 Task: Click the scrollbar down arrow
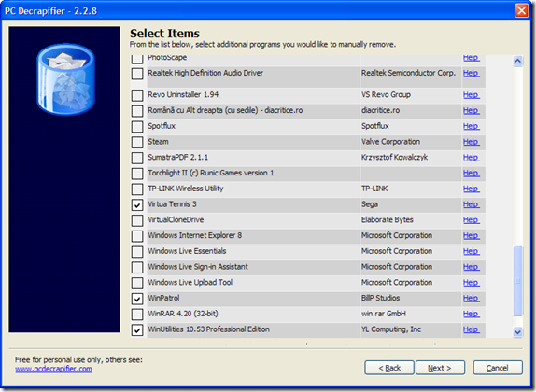(517, 332)
